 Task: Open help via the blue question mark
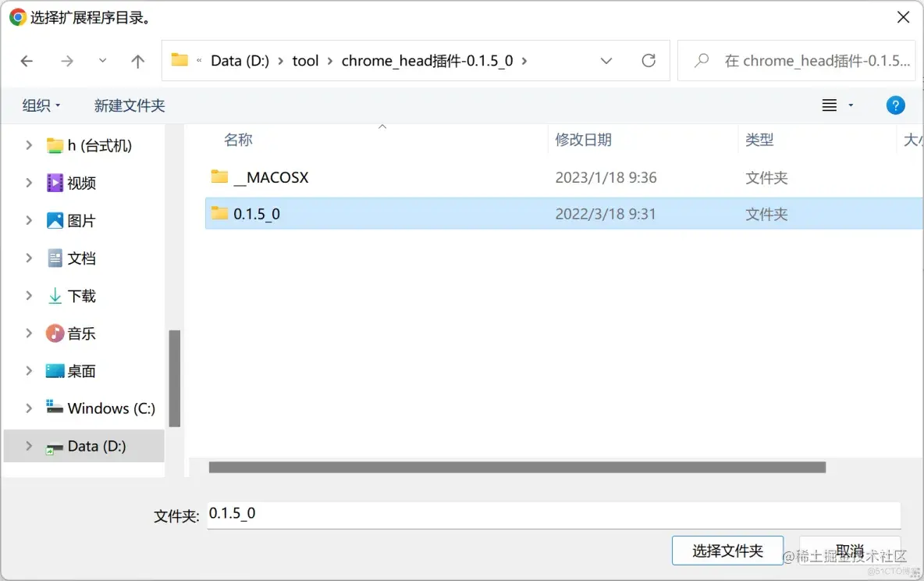[895, 105]
